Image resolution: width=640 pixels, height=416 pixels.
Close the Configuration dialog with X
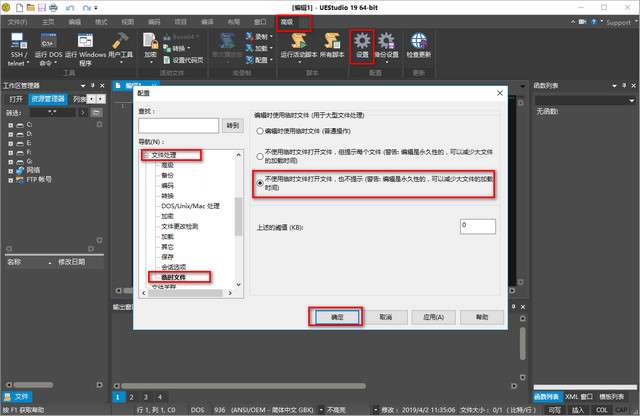[500, 93]
